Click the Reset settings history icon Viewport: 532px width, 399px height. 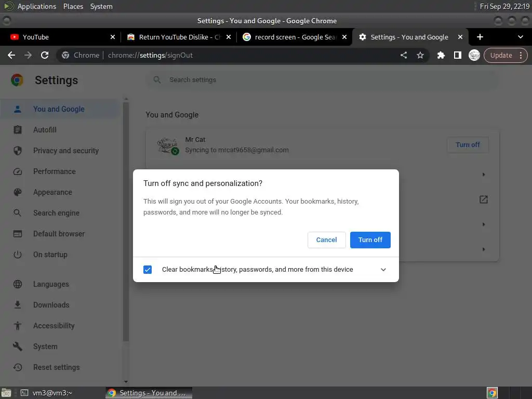click(17, 367)
